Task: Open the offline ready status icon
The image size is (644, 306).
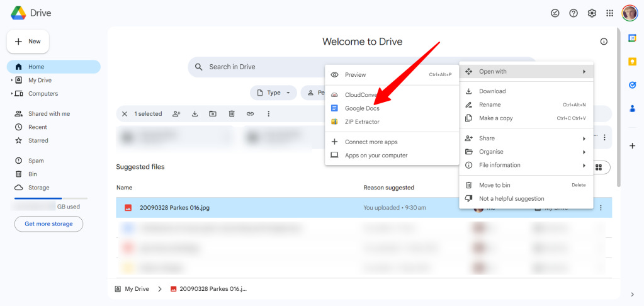Action: click(x=555, y=13)
